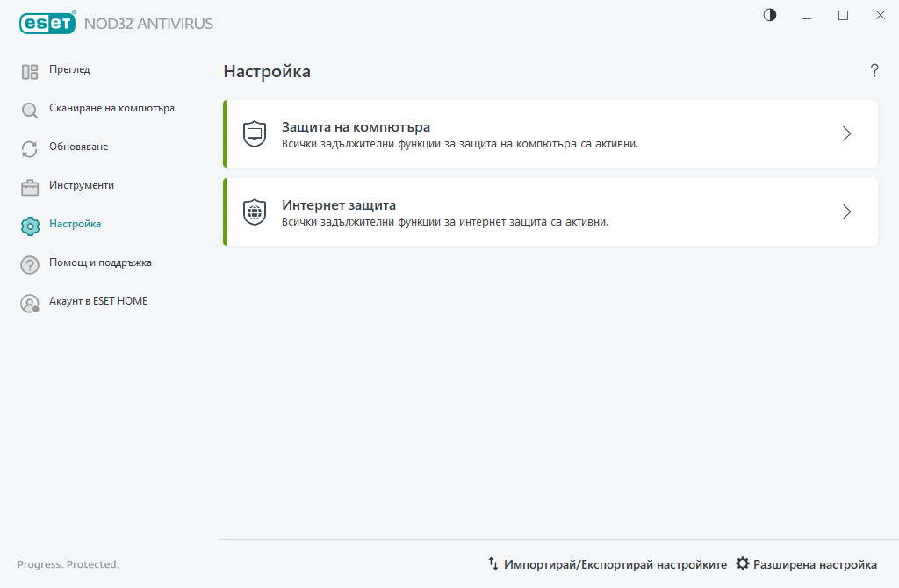Image resolution: width=899 pixels, height=588 pixels.
Task: Click the Акаунт в ESET HOME user icon
Action: point(30,303)
